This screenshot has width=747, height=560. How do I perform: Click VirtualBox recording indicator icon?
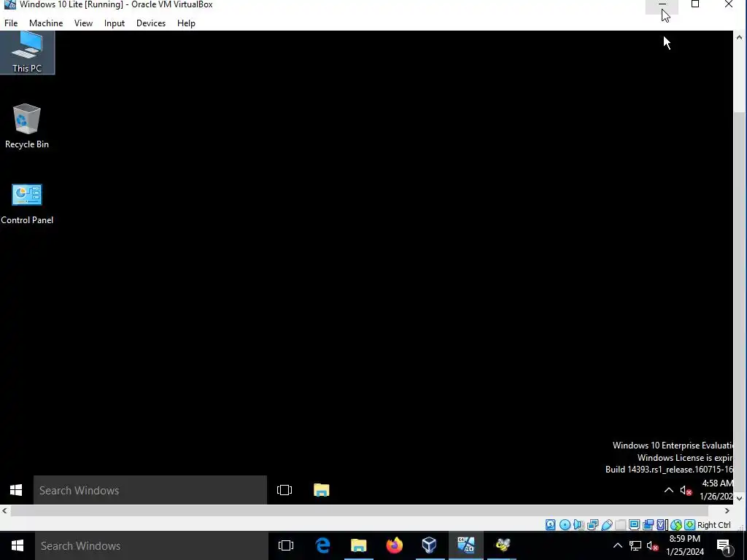(x=648, y=525)
